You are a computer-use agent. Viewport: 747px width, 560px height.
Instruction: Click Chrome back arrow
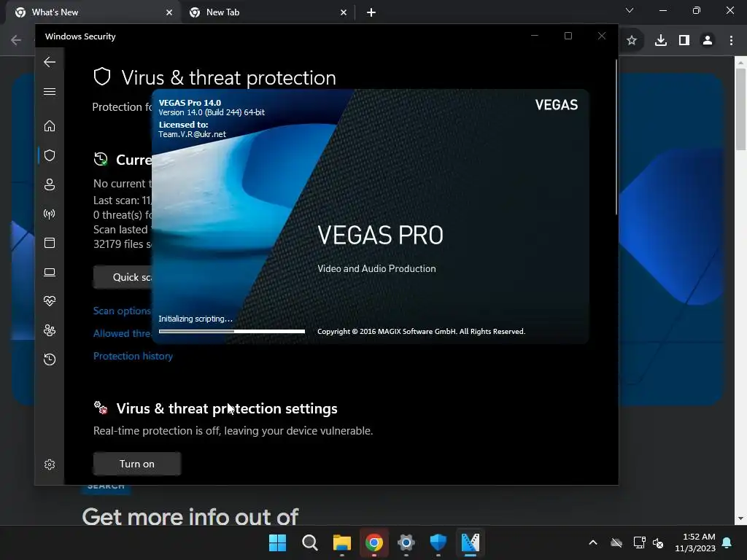click(x=16, y=40)
